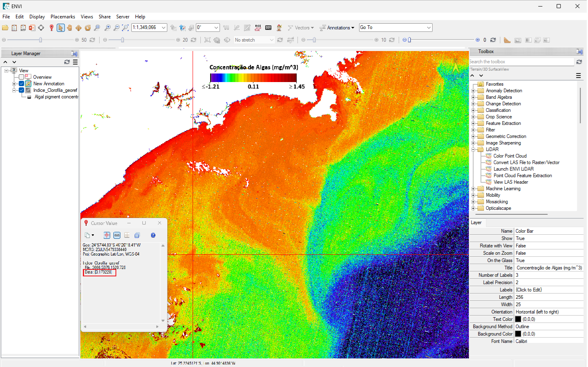Image resolution: width=588 pixels, height=367 pixels.
Task: Select the Rotate view tool
Action: pos(88,28)
